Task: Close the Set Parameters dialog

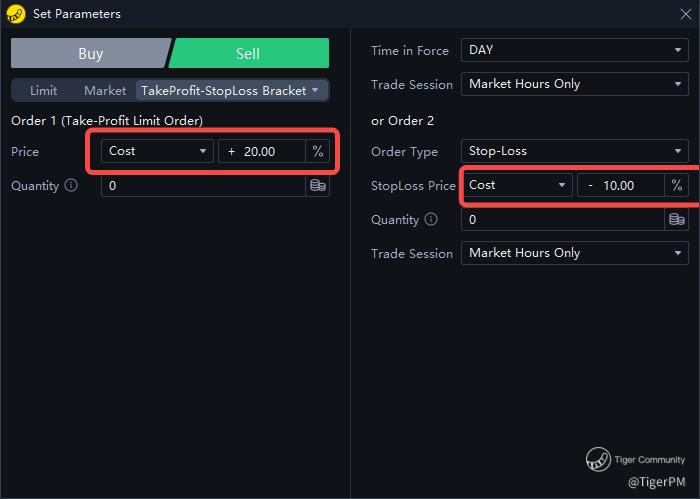Action: pos(685,13)
